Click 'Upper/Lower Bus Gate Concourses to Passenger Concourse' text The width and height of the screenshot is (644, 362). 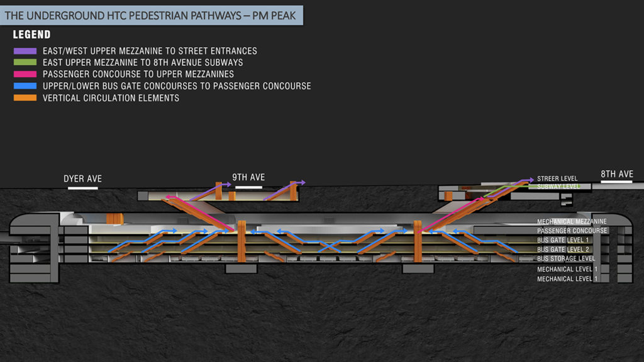[x=177, y=86]
